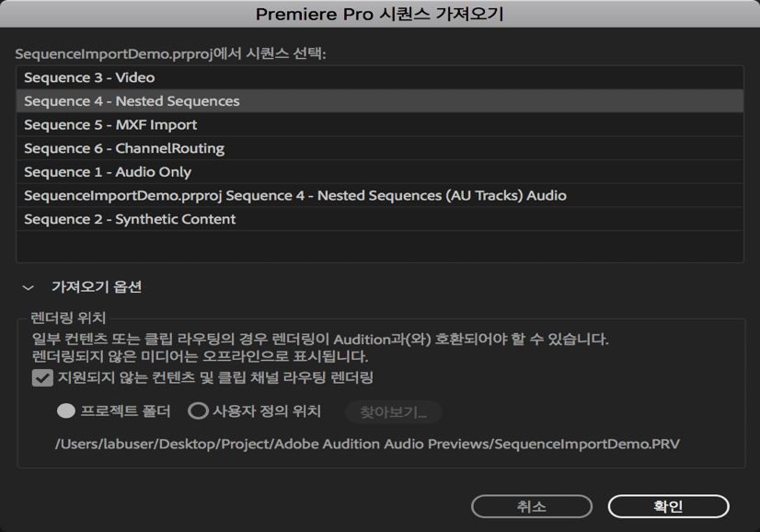Toggle 지원되지 않는 컨텐츠 렌더링 checkbox
The height and width of the screenshot is (532, 760).
click(x=42, y=377)
